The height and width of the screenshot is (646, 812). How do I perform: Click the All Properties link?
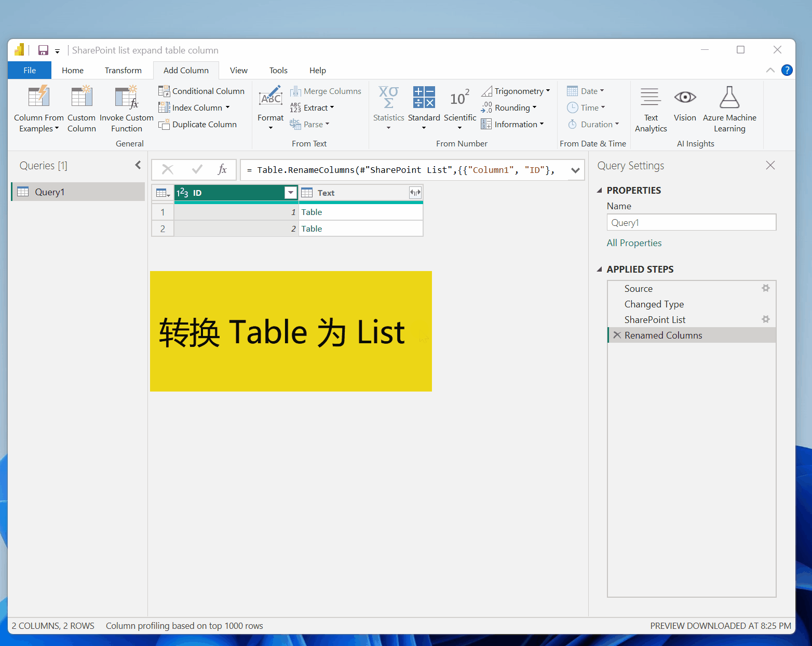click(x=634, y=243)
